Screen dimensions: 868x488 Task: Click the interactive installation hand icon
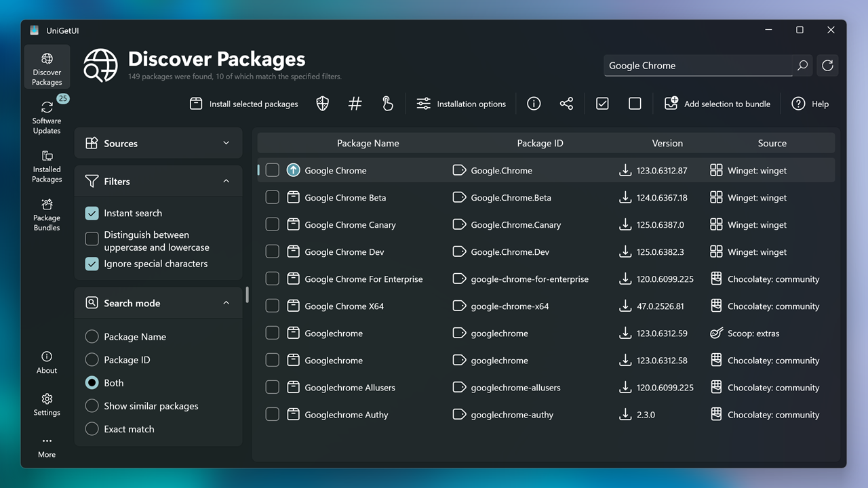pyautogui.click(x=387, y=103)
